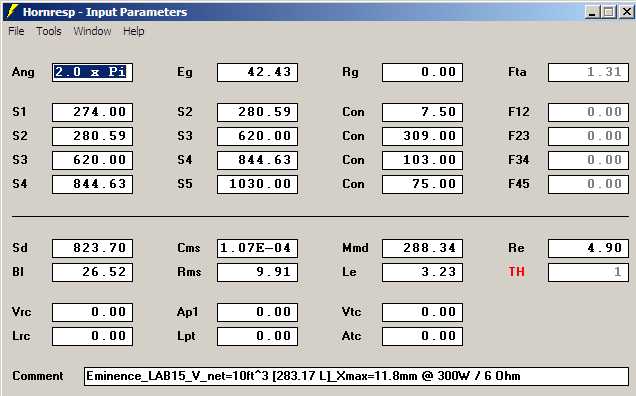
Task: Click the Cms label
Action: [189, 248]
